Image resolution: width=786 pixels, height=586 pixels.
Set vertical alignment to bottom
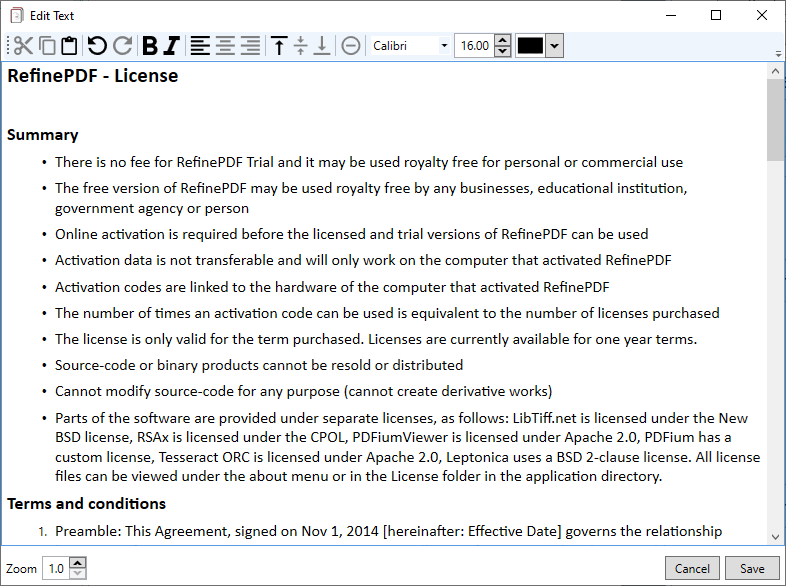point(322,46)
